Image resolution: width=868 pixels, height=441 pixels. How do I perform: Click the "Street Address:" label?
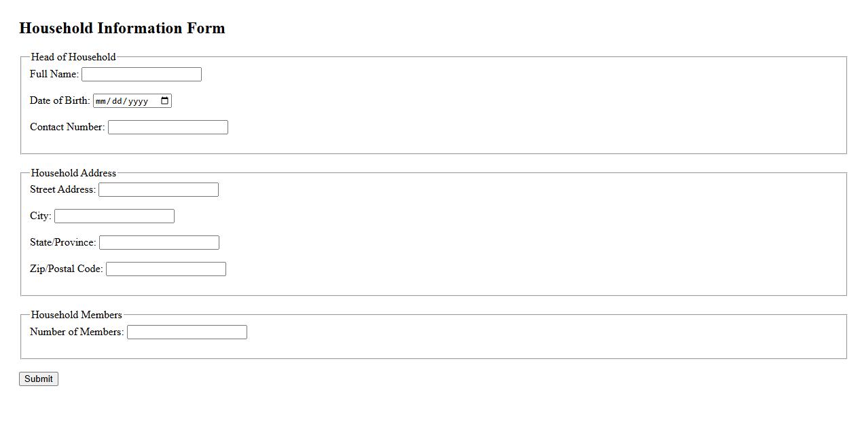[62, 189]
